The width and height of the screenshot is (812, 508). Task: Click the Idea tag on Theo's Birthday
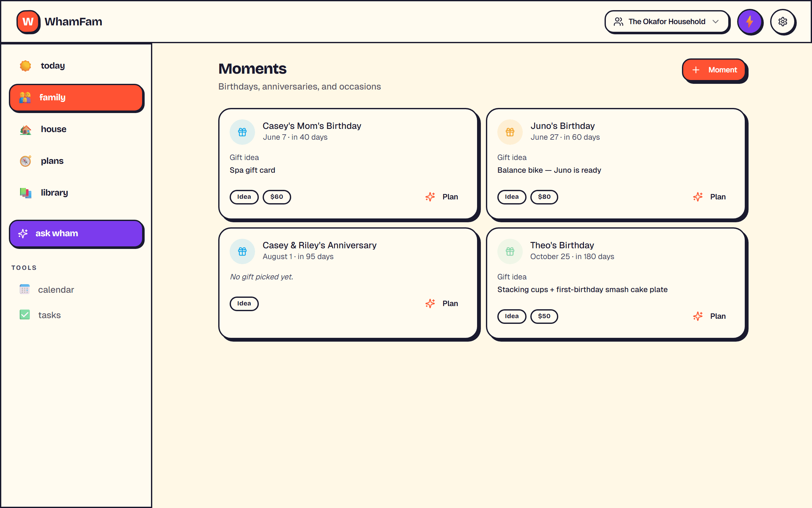pos(512,316)
